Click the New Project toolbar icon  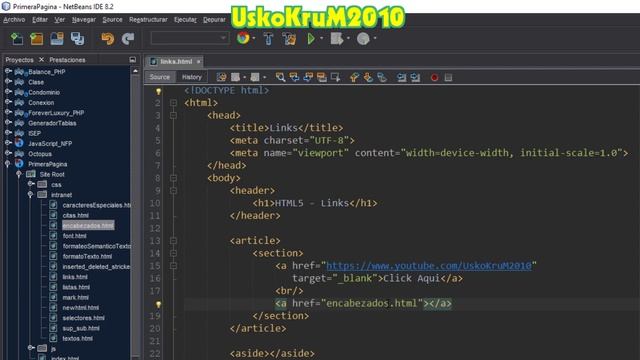click(x=37, y=38)
